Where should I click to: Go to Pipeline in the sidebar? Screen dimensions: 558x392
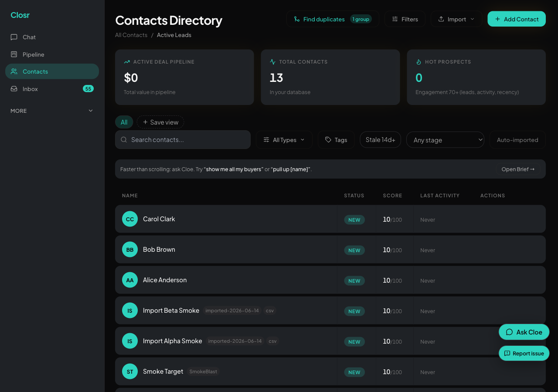pyautogui.click(x=52, y=54)
